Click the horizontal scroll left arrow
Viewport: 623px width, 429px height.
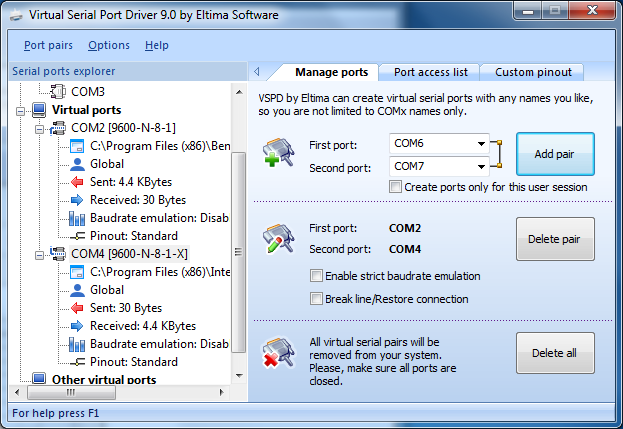17,392
